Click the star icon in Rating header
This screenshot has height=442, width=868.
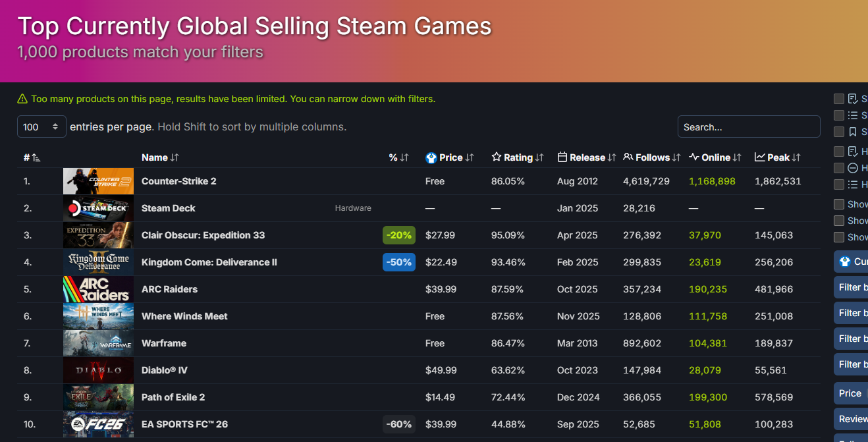tap(497, 157)
